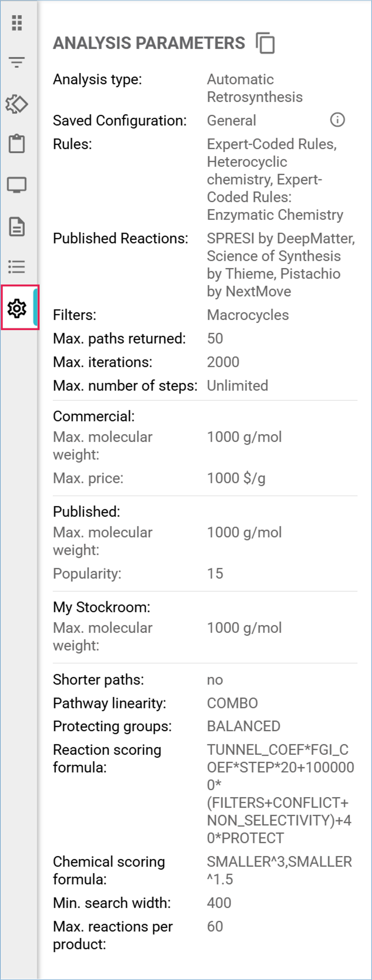372x980 pixels.
Task: Click the SMALLER^3 chemical scoring formula
Action: point(279,870)
